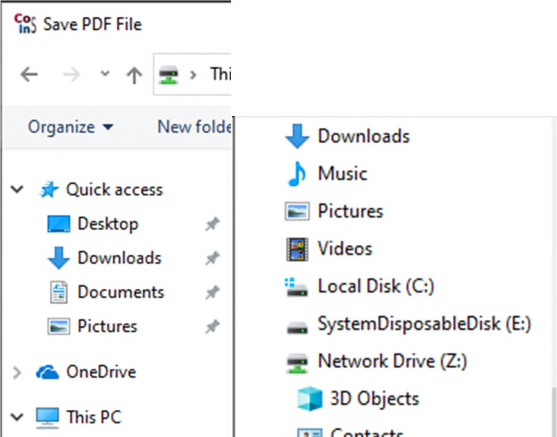Click the Back navigation arrow
This screenshot has height=437, width=557.
pos(29,75)
